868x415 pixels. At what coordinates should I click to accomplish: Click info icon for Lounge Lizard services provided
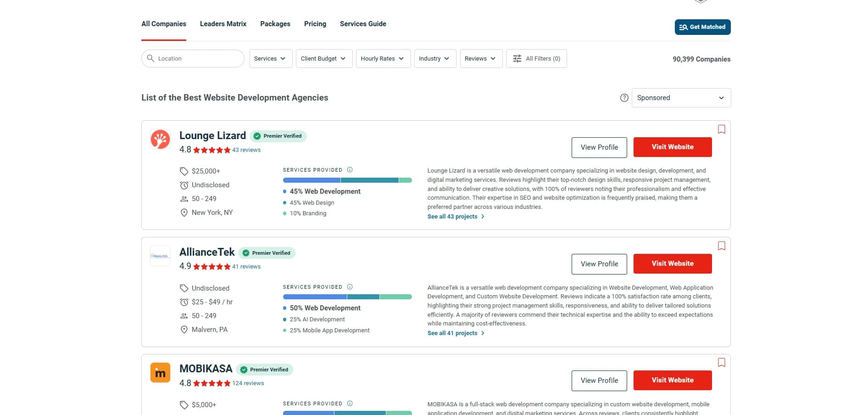(350, 170)
